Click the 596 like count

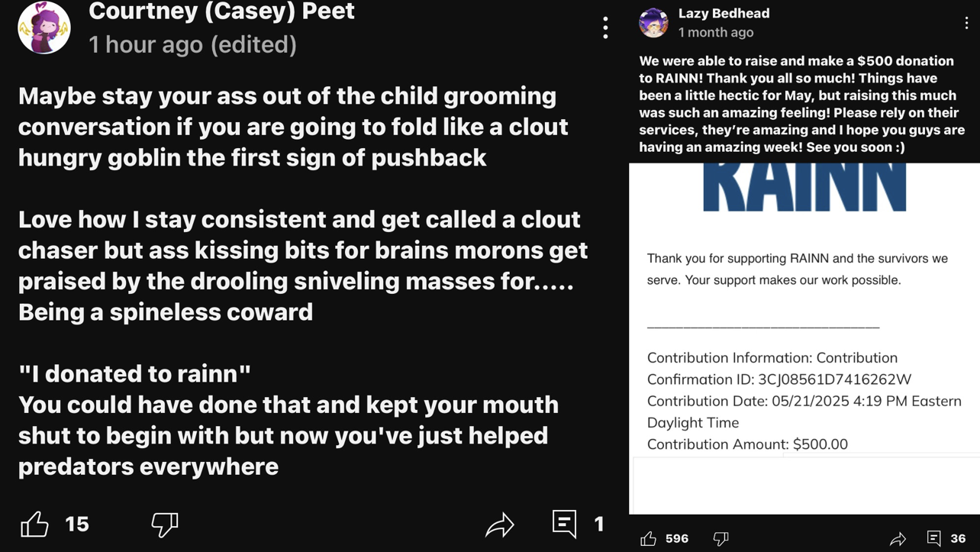point(677,539)
